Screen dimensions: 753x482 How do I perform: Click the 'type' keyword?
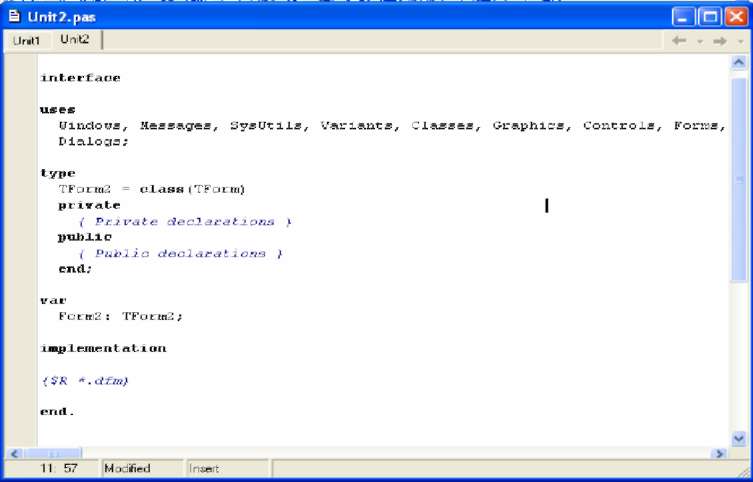(x=58, y=173)
